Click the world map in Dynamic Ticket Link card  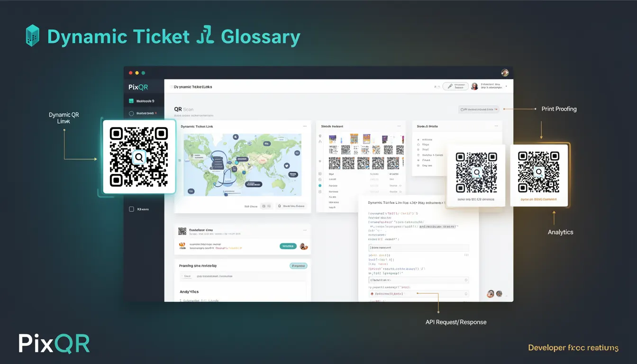tap(242, 164)
